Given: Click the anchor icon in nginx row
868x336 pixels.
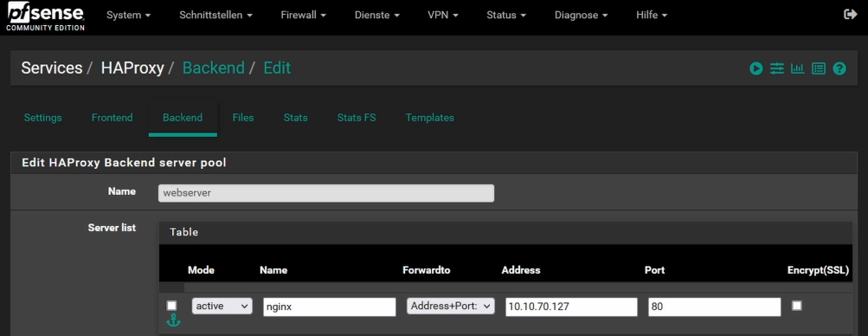Looking at the screenshot, I should pos(173,320).
